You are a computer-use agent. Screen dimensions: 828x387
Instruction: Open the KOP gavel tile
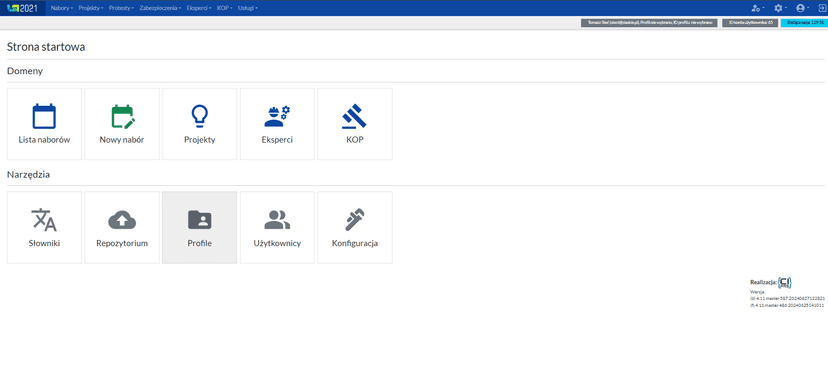tap(355, 124)
